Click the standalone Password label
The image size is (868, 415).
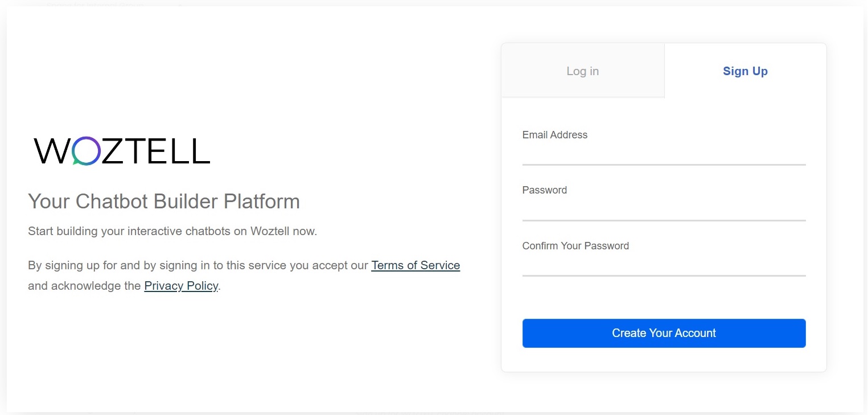(x=544, y=190)
